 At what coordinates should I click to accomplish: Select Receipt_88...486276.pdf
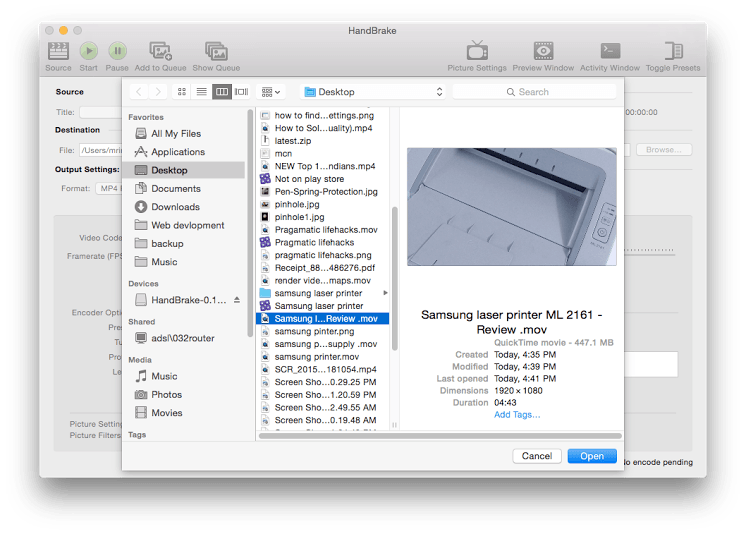coord(323,268)
